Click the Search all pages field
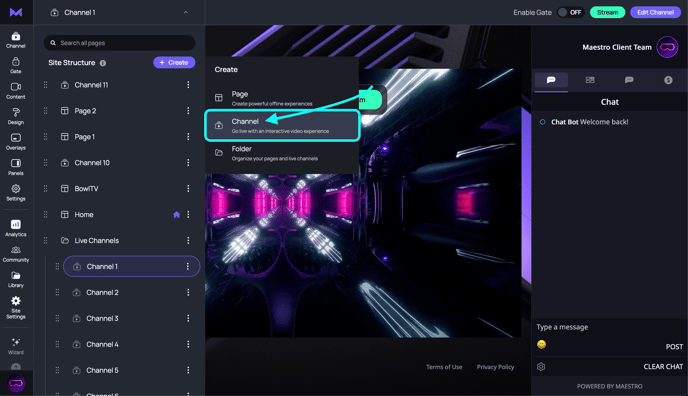The width and height of the screenshot is (688, 396). (x=119, y=43)
